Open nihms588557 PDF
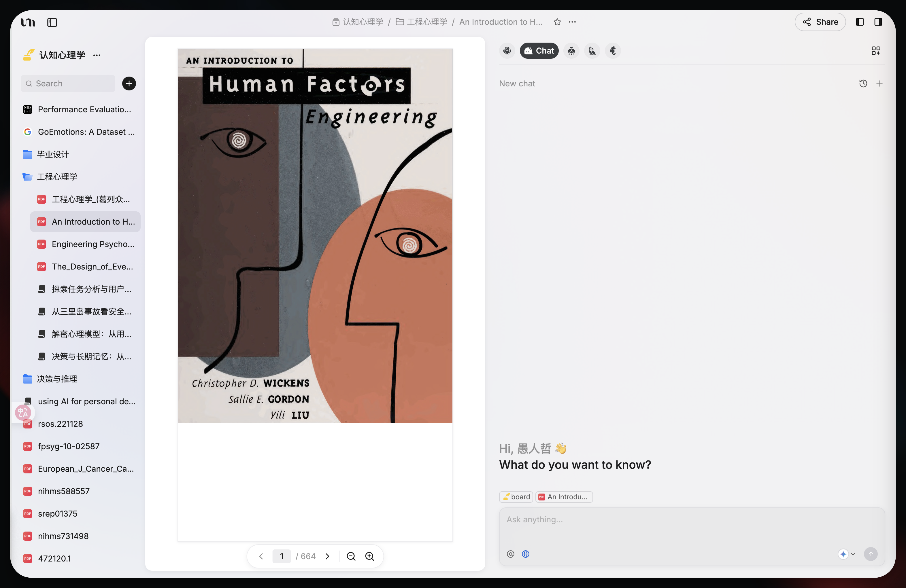Screen dimensions: 906x588 [x=80, y=491]
